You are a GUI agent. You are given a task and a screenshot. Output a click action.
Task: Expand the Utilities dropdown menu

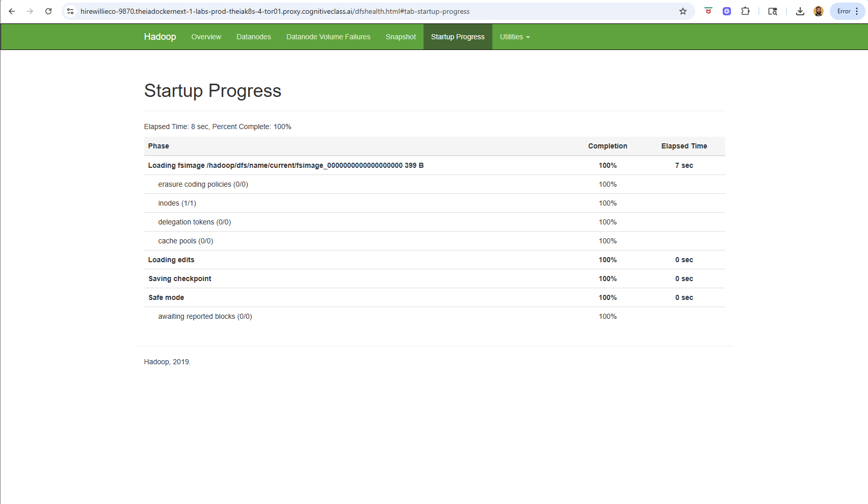[x=514, y=37]
